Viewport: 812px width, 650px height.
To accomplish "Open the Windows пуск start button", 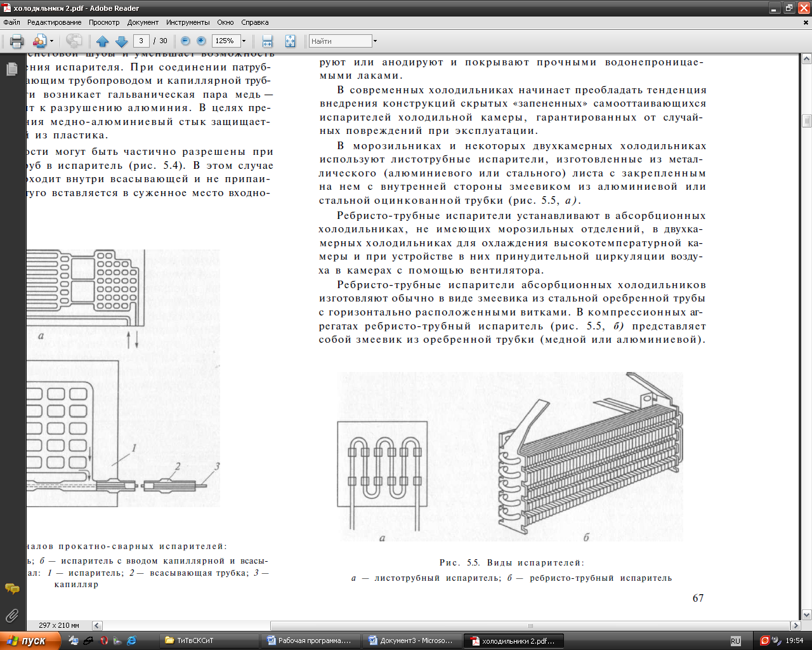I will (30, 640).
